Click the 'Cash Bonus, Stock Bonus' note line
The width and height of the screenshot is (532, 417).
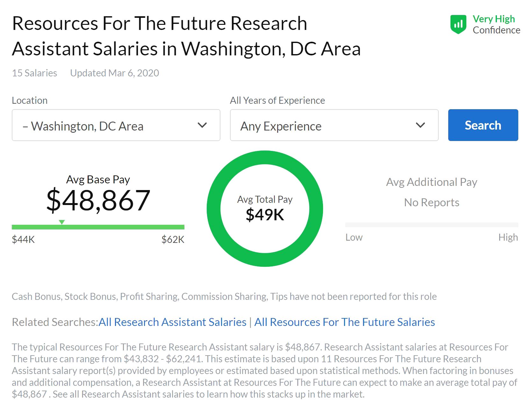(x=224, y=296)
